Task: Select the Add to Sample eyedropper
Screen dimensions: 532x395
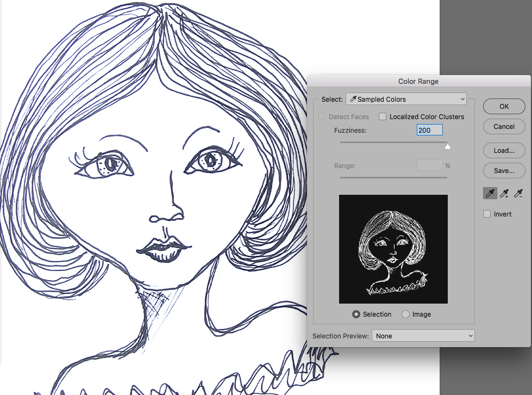Action: click(x=504, y=194)
